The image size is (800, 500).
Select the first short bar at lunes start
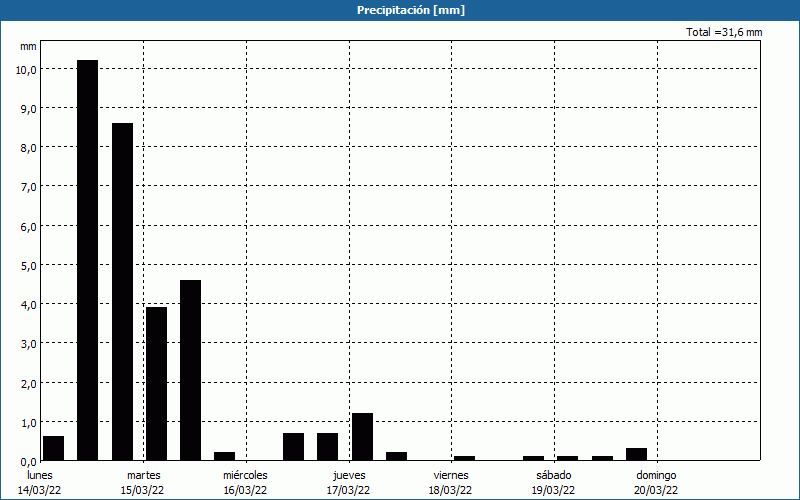[x=54, y=448]
